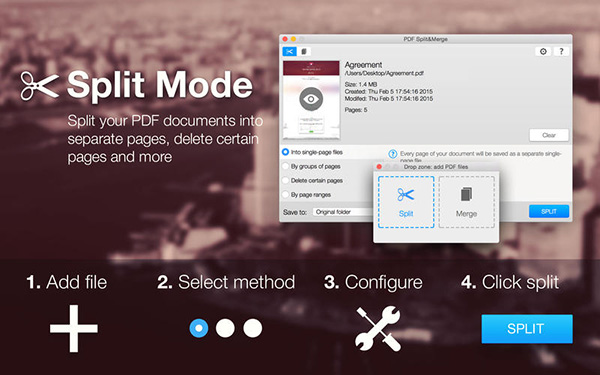Select the Split drop area in Drop zone
The width and height of the screenshot is (600, 375).
tap(406, 202)
